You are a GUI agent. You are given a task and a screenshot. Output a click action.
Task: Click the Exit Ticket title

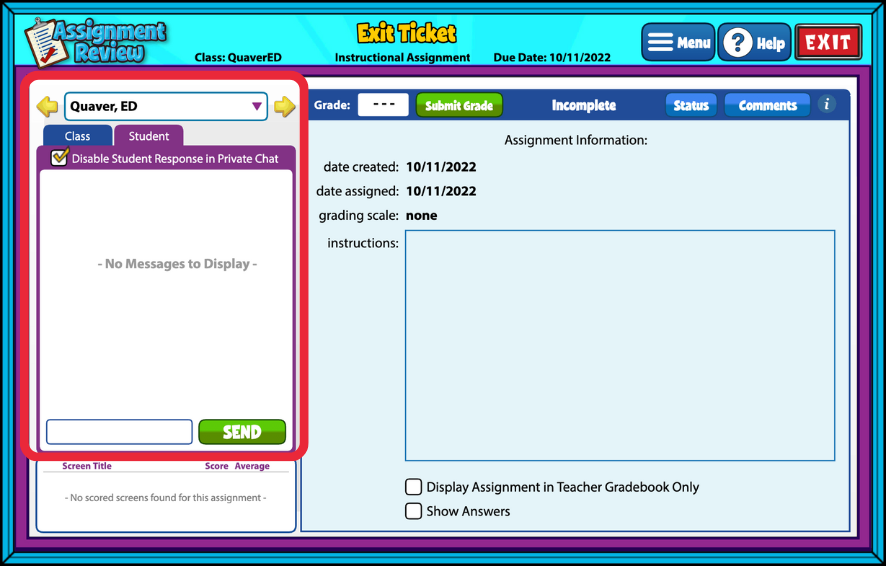pyautogui.click(x=406, y=34)
